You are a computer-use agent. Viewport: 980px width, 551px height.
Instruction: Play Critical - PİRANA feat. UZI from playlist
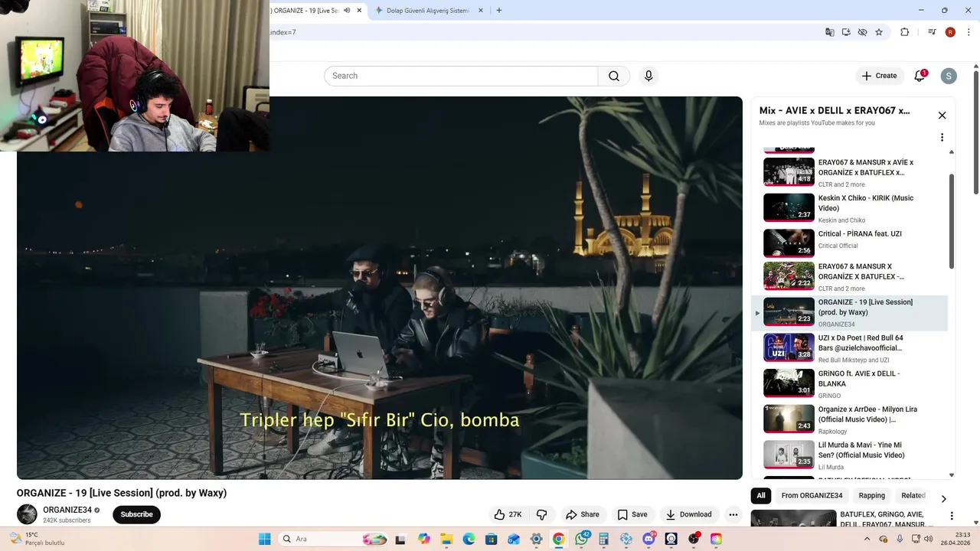coord(849,243)
